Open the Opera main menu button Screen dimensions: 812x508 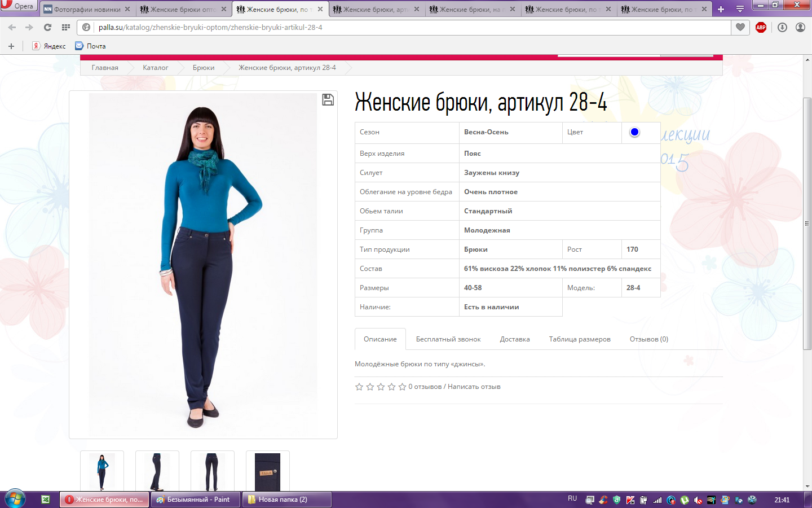point(18,6)
